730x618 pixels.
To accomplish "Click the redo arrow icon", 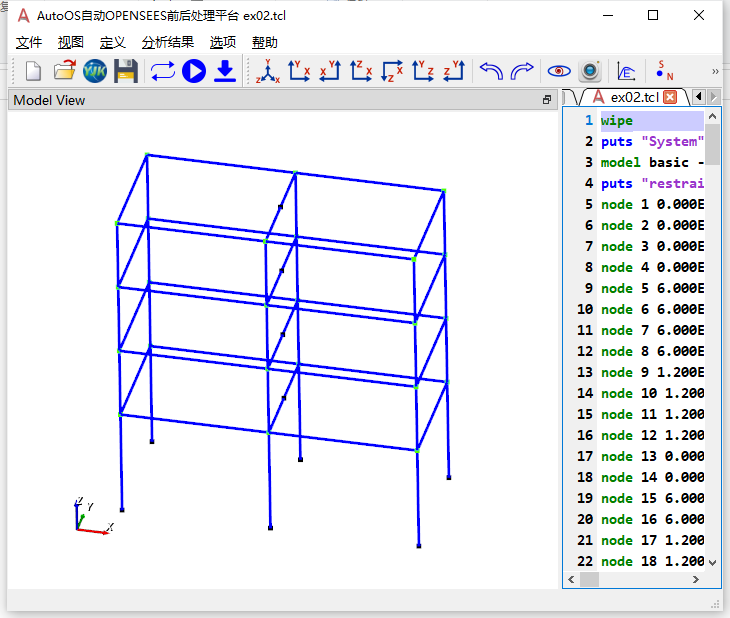I will 522,71.
